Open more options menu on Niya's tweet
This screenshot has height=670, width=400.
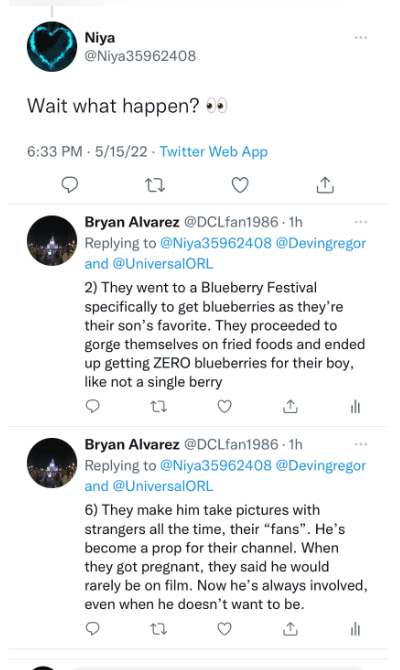(x=361, y=38)
